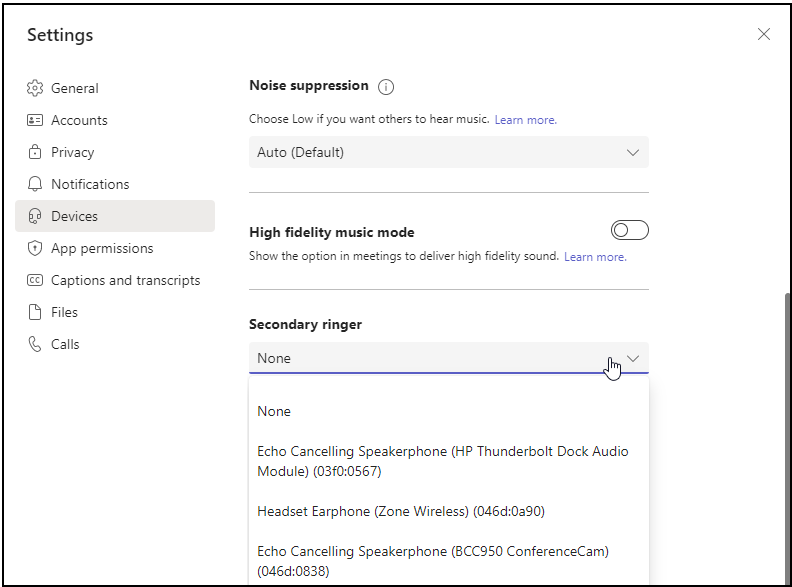Viewport: 792px width, 587px height.
Task: Click the Calls phone icon
Action: (35, 344)
